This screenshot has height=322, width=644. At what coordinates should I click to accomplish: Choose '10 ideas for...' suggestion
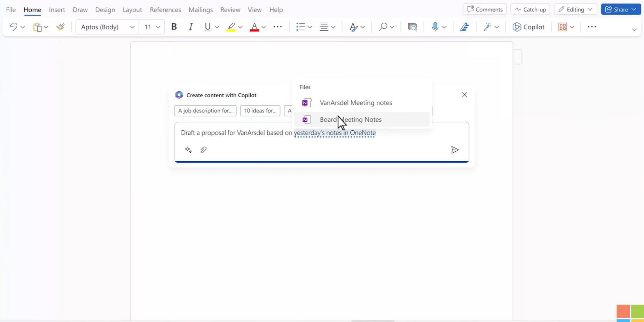(260, 111)
